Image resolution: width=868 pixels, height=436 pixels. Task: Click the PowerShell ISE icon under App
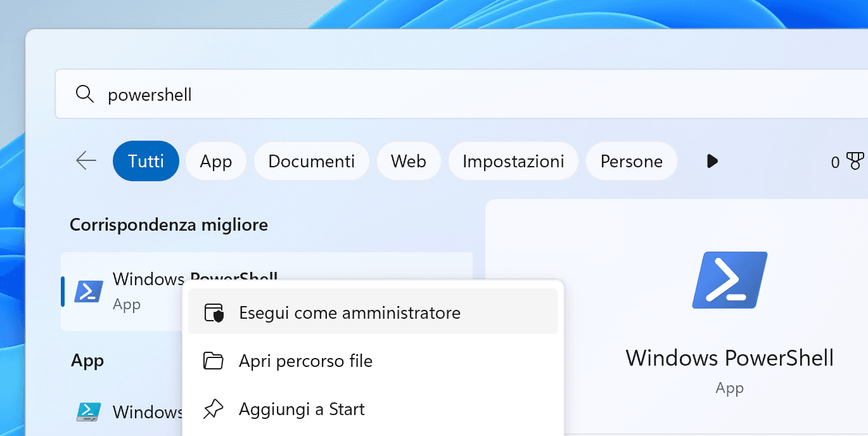pyautogui.click(x=89, y=412)
